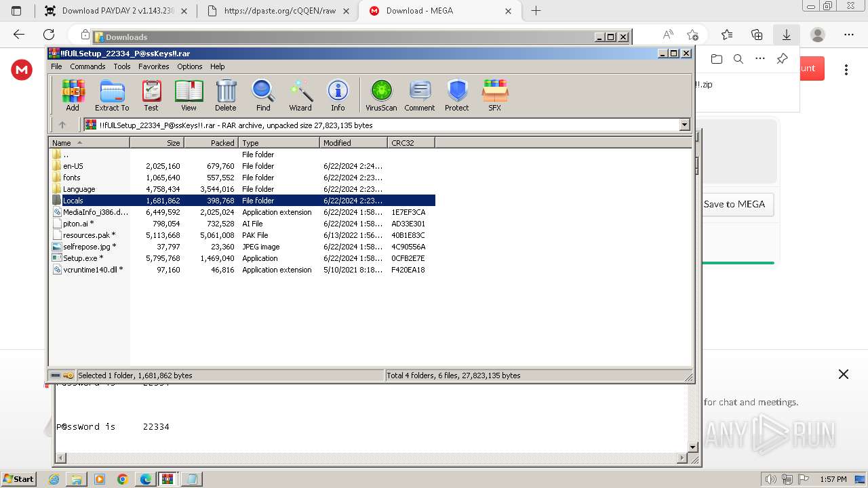Sort by CRC32 column header
Viewport: 868px width, 488px height.
click(411, 142)
